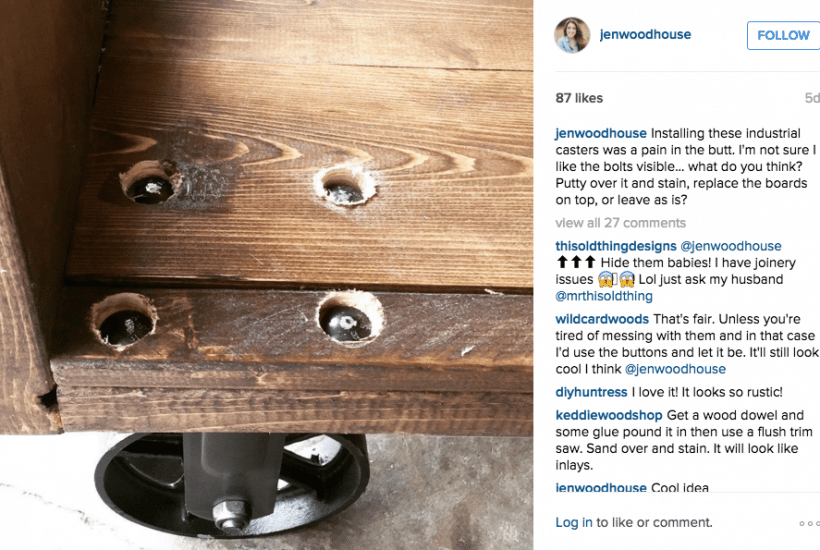The width and height of the screenshot is (820, 550).
Task: Open diyhuntress commenter profile
Action: [591, 392]
